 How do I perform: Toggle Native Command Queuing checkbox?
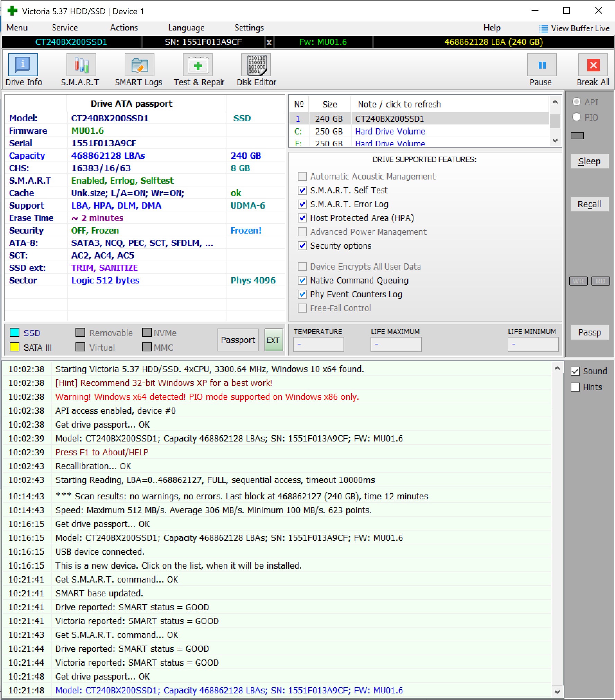(x=302, y=280)
